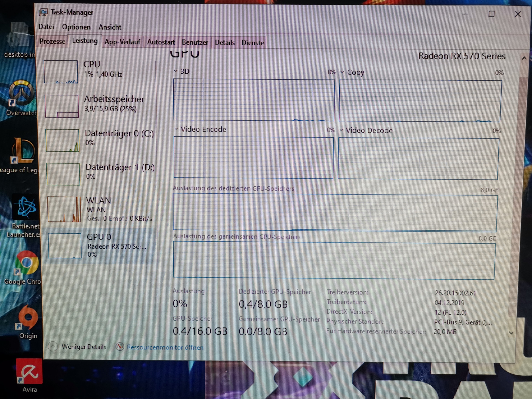Switch to the Prozesse tab
Viewport: 532px width, 399px height.
(52, 41)
